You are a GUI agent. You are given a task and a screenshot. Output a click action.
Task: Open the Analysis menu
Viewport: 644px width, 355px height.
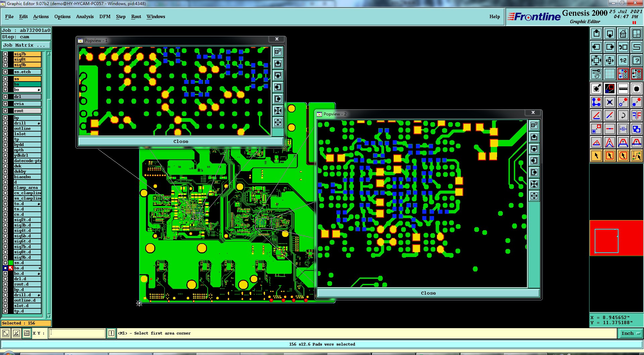click(x=85, y=16)
